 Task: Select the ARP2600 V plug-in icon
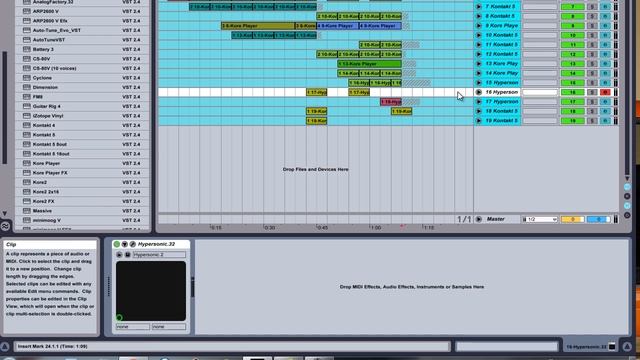point(27,11)
